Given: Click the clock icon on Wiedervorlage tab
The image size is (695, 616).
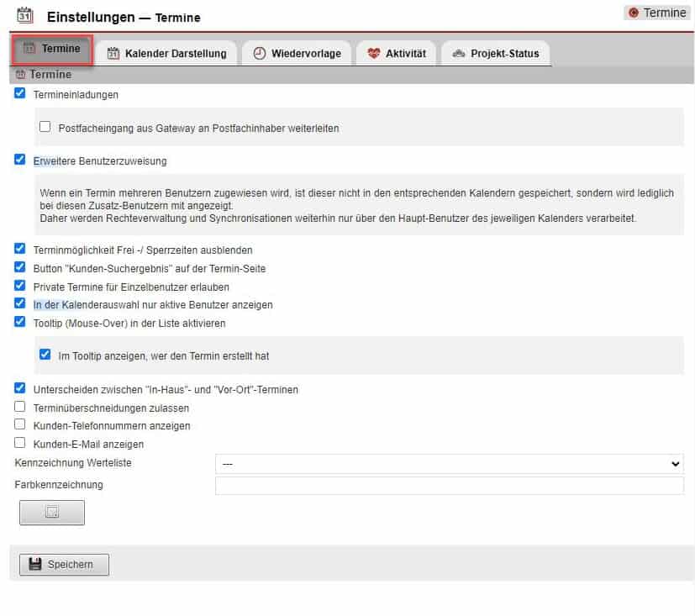Looking at the screenshot, I should (x=260, y=53).
